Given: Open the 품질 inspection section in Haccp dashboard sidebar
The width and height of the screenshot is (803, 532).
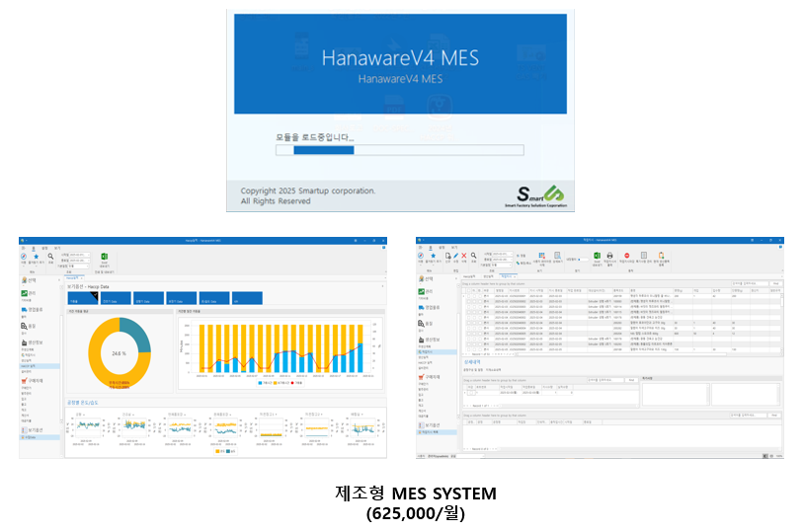Looking at the screenshot, I should [29, 326].
